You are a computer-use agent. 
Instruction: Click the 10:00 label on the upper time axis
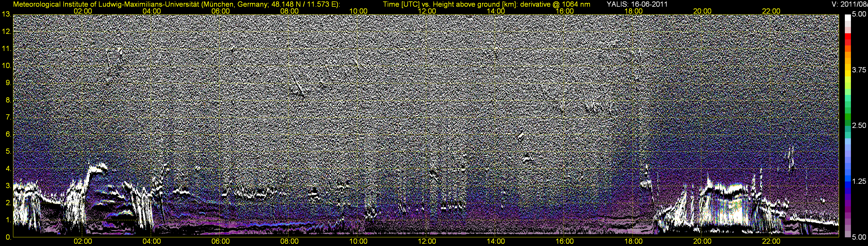coord(358,11)
